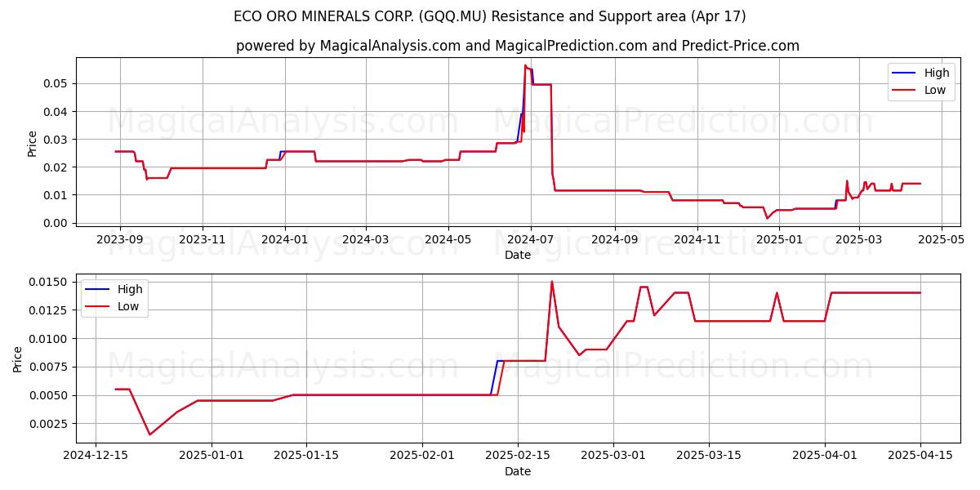The image size is (980, 490).
Task: Click the 2023-09 tick label
Action: click(120, 239)
